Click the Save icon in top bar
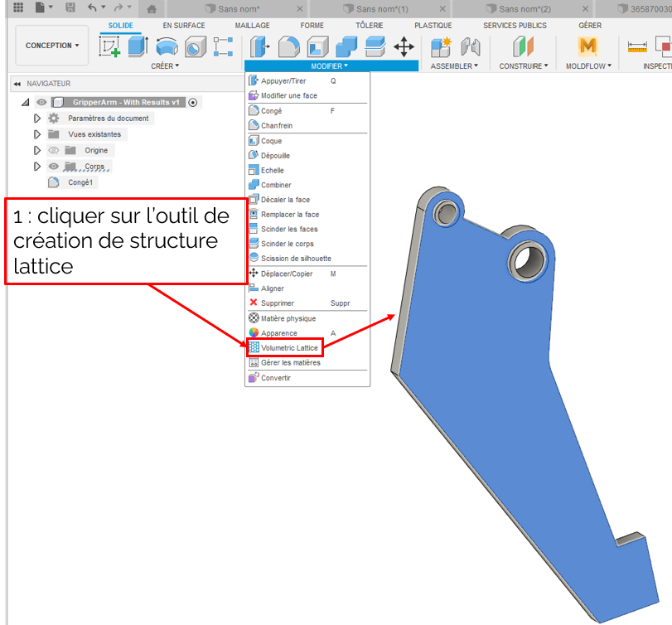This screenshot has height=625, width=672. coord(70,7)
